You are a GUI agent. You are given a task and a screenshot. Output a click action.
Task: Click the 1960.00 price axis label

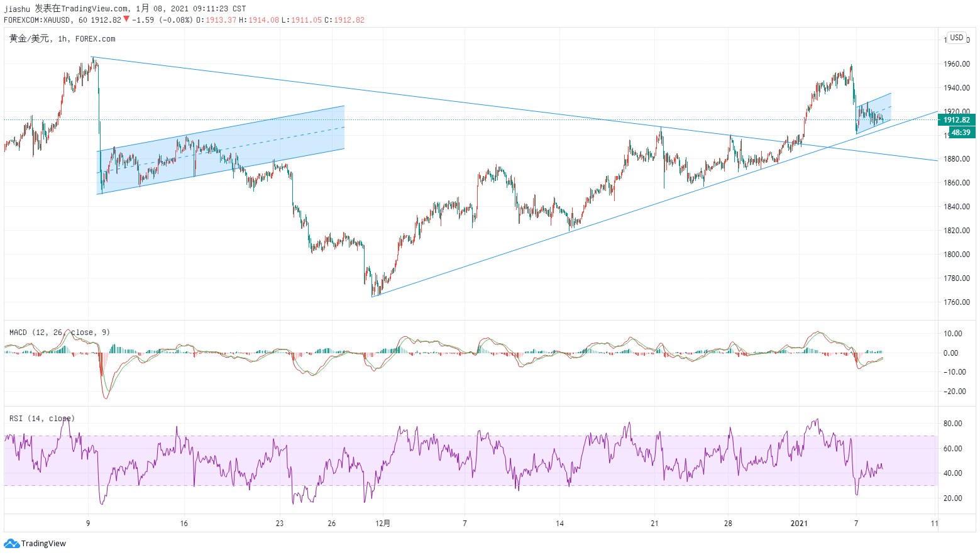click(x=957, y=64)
